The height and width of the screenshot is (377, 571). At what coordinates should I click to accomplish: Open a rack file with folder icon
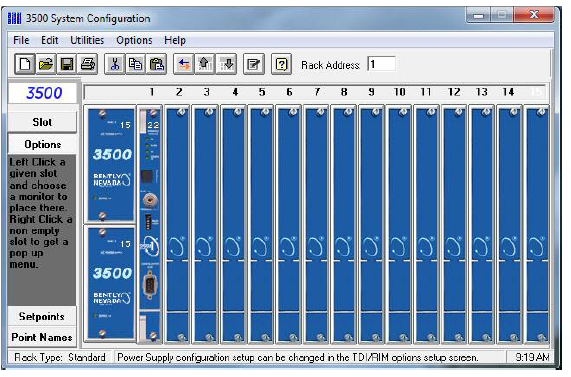pyautogui.click(x=46, y=64)
